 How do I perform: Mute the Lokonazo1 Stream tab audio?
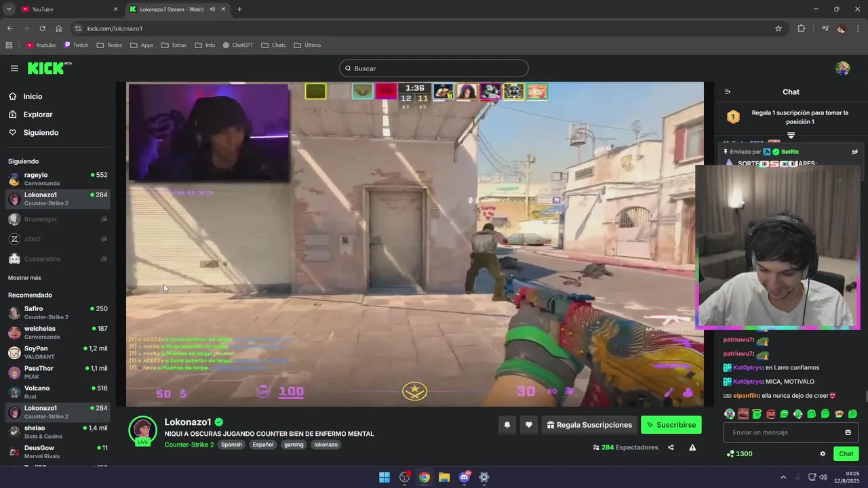click(x=212, y=9)
